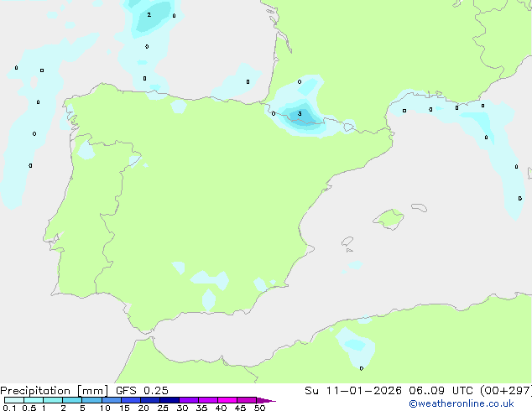Click the 0.1–0.5 mm legend color swatch

point(14,400)
